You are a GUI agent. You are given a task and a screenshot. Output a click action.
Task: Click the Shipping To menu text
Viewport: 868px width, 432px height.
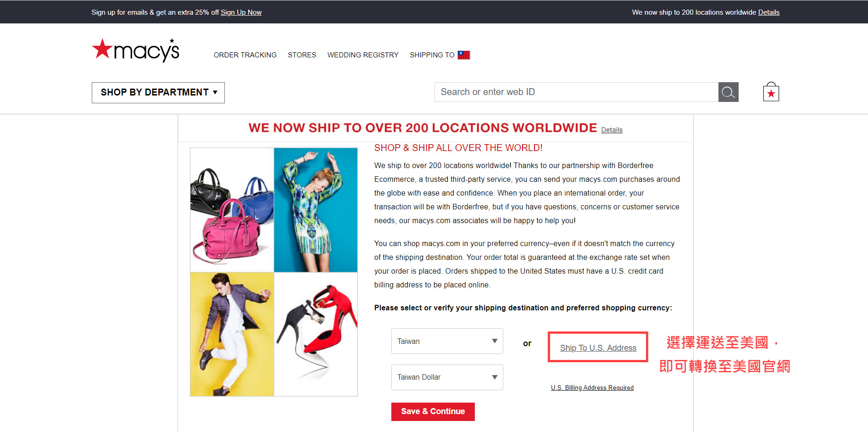click(x=432, y=55)
